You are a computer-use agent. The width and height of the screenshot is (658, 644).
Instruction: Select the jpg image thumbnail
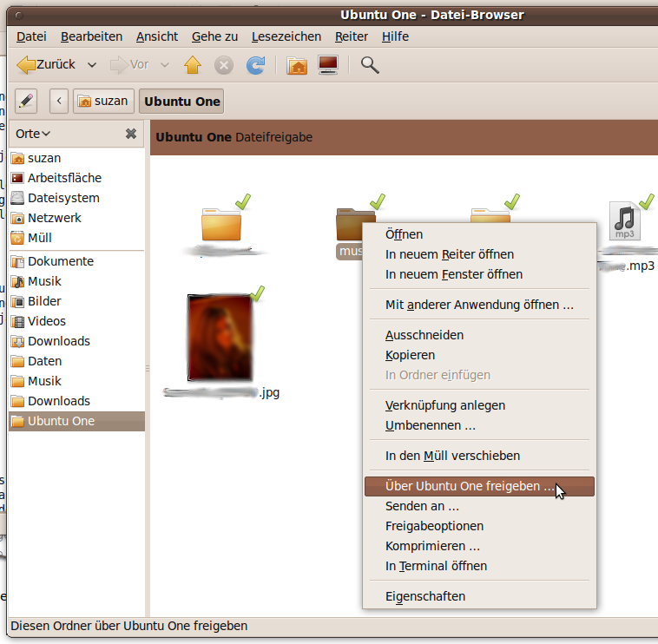click(220, 338)
